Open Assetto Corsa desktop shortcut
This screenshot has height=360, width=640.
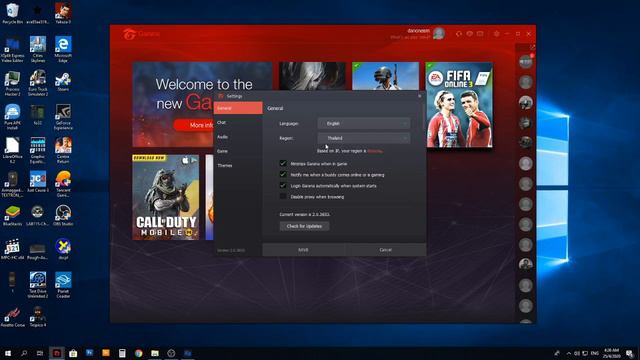tap(12, 317)
